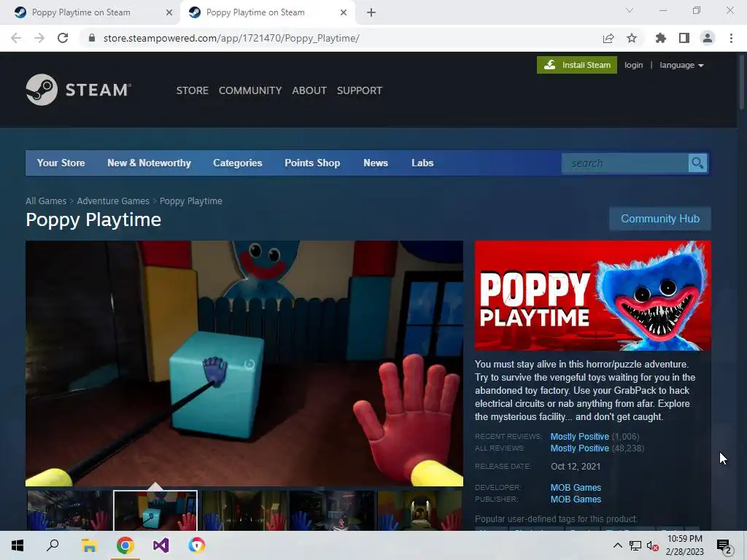Click the colorful keyhole app icon in the taskbar
Viewport: 747px width, 560px height.
[x=197, y=545]
